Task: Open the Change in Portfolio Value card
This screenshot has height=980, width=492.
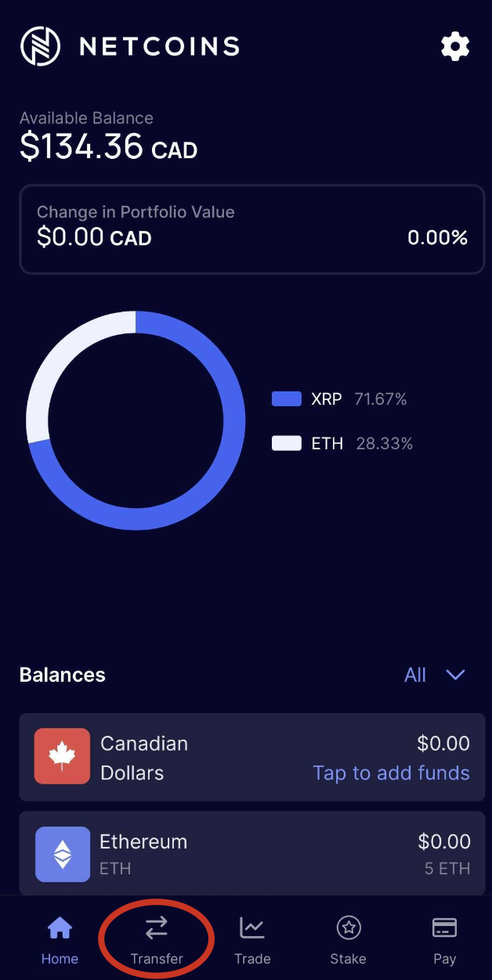Action: (x=252, y=229)
